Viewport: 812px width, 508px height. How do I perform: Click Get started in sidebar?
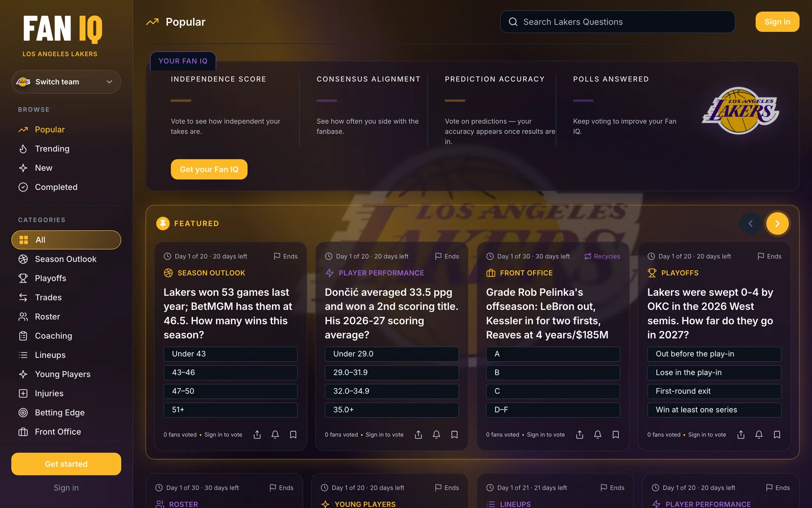tap(66, 464)
